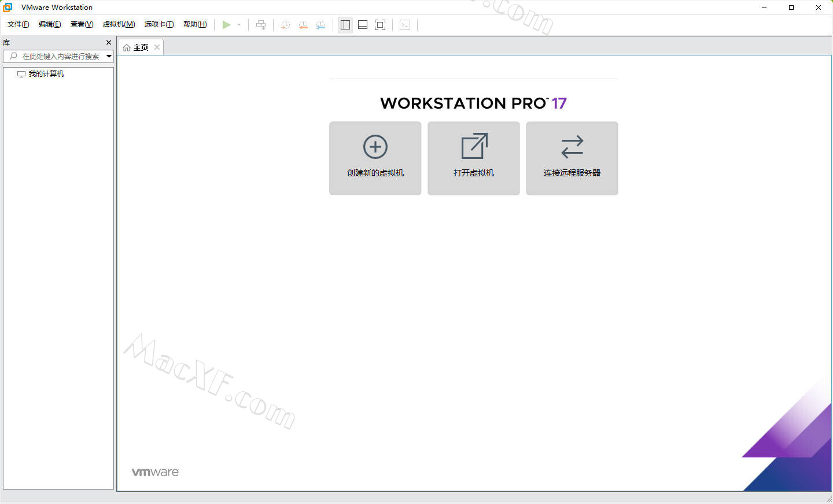Close the 库 library panel
Screen dimensions: 833x504
(x=109, y=43)
